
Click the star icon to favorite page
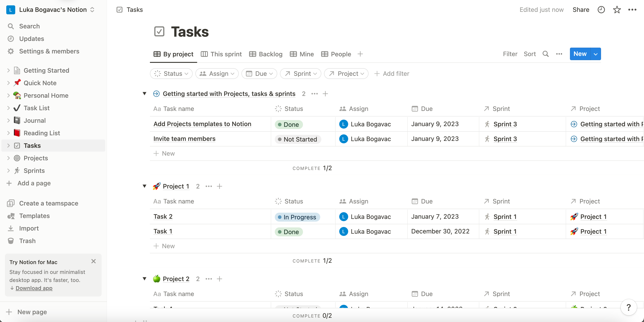pyautogui.click(x=617, y=10)
